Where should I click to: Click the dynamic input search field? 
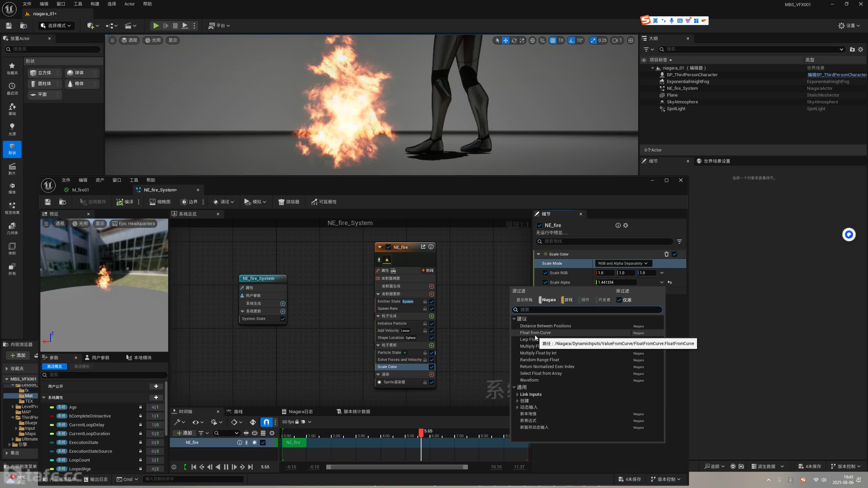(587, 310)
